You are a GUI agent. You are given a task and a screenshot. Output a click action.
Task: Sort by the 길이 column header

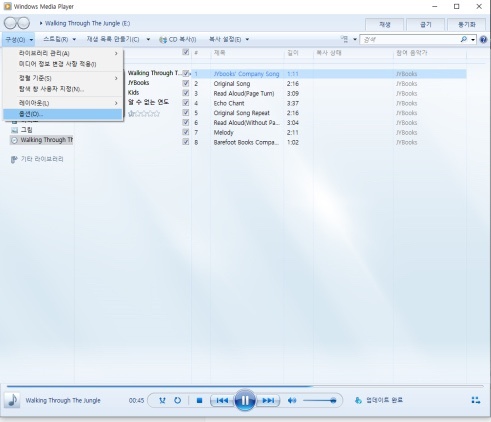[x=293, y=53]
